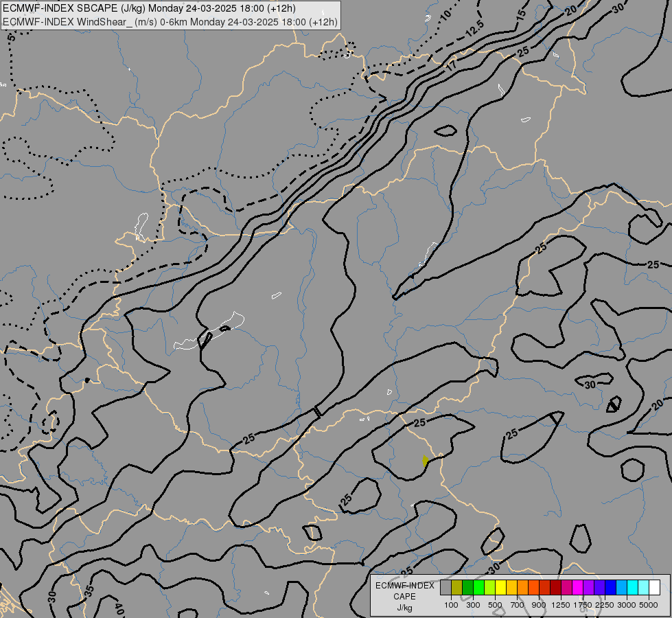Viewport: 672px width, 618px height.
Task: Select the bright magenta legend swatch
Action: [577, 587]
